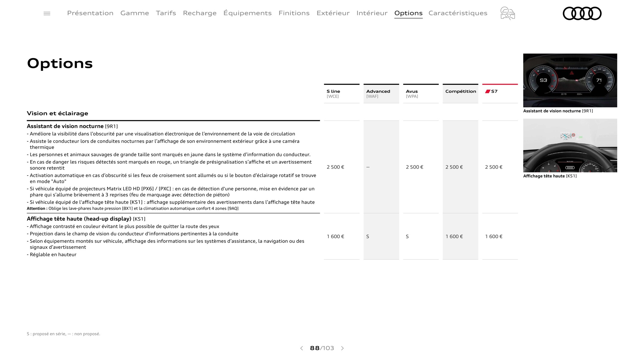Click Advanced S value for head-up display
This screenshot has height=362, width=644.
coord(368,237)
